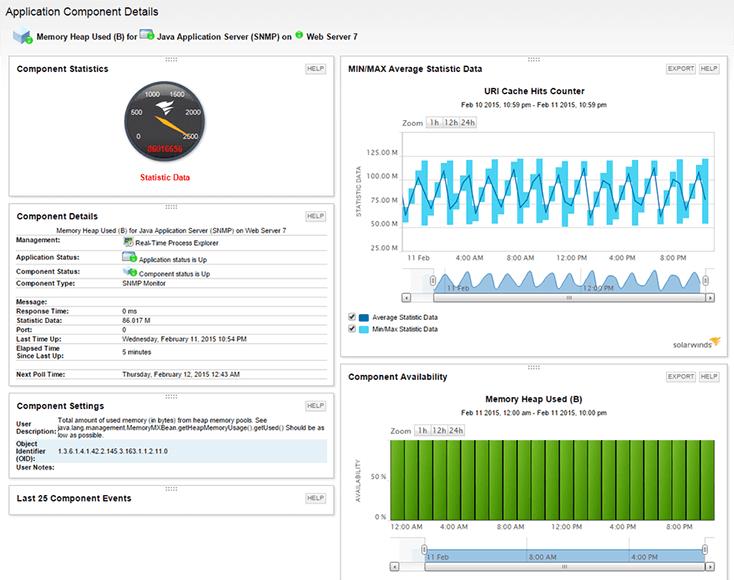Click right scroll arrow under availability chart

(x=710, y=567)
